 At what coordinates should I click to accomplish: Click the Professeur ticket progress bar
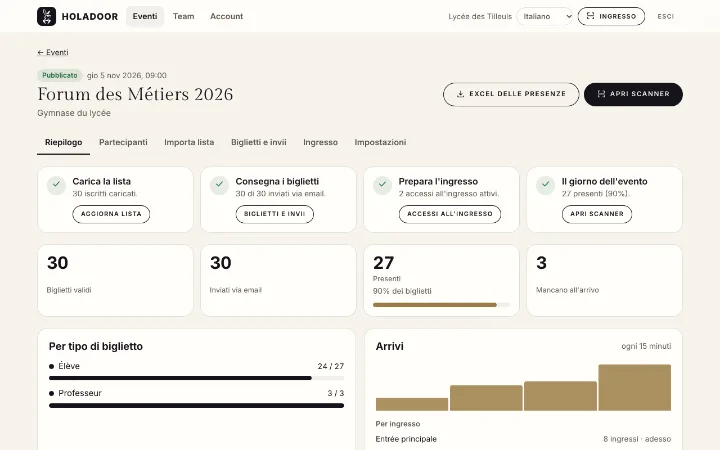pos(197,405)
